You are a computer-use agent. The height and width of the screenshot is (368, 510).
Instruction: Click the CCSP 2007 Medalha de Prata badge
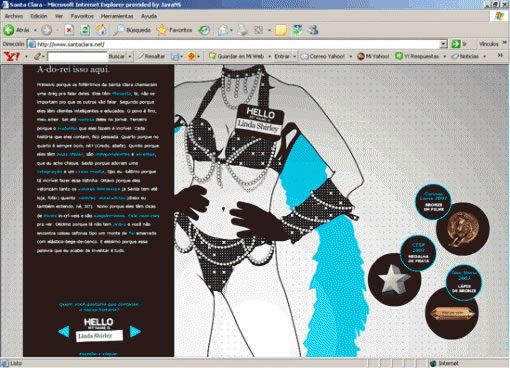click(418, 253)
